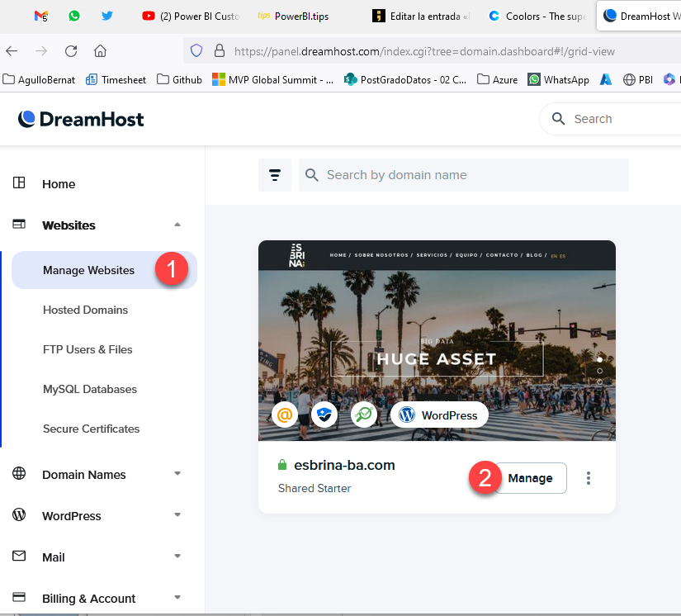Click the shield security icon on site card
This screenshot has height=616, width=681.
coord(324,415)
